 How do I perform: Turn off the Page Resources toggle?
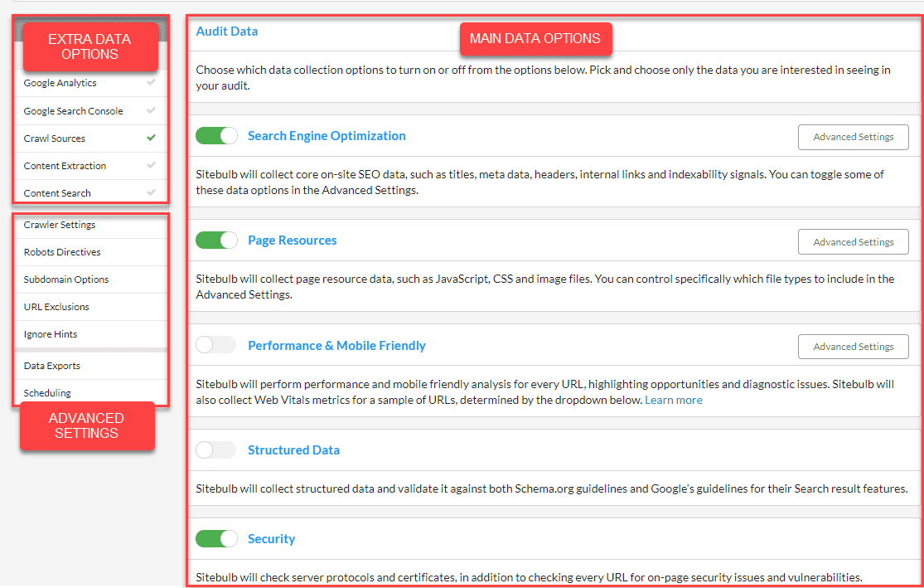[216, 240]
